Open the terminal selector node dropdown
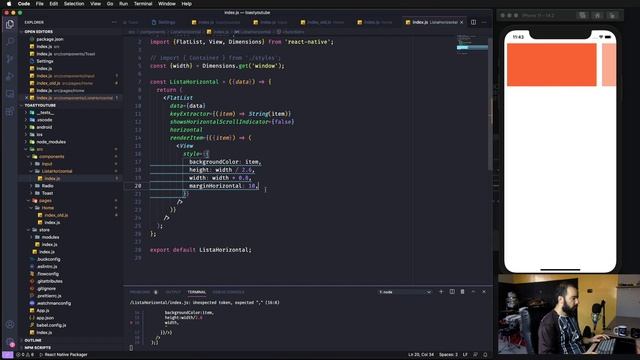 [405, 292]
